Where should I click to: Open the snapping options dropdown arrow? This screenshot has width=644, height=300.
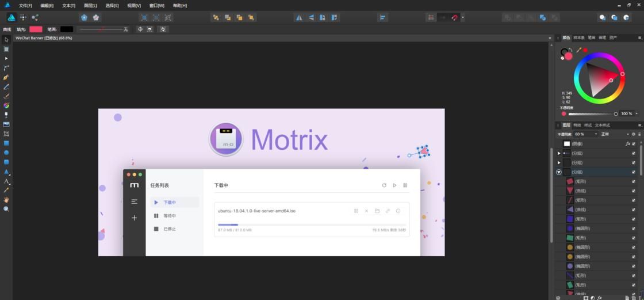click(463, 17)
